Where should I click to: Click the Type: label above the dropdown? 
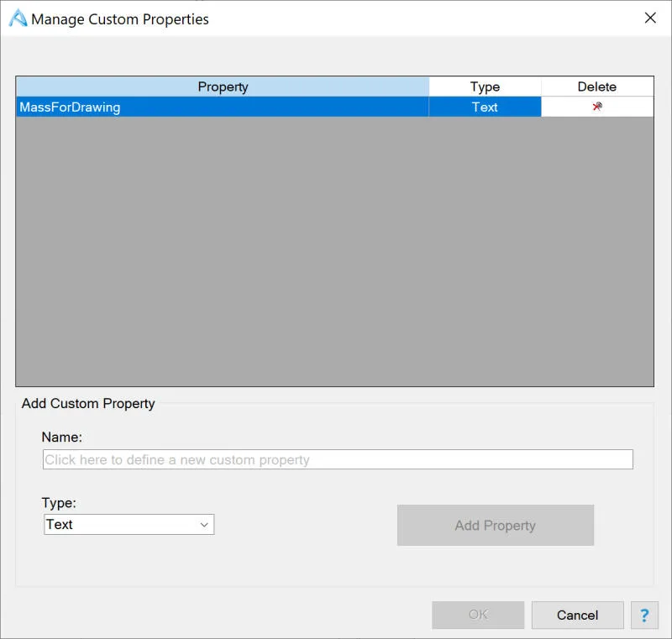(x=59, y=502)
